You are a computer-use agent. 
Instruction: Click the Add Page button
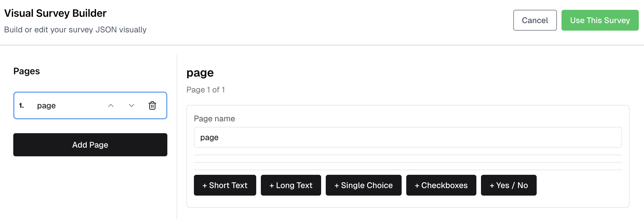click(x=90, y=145)
